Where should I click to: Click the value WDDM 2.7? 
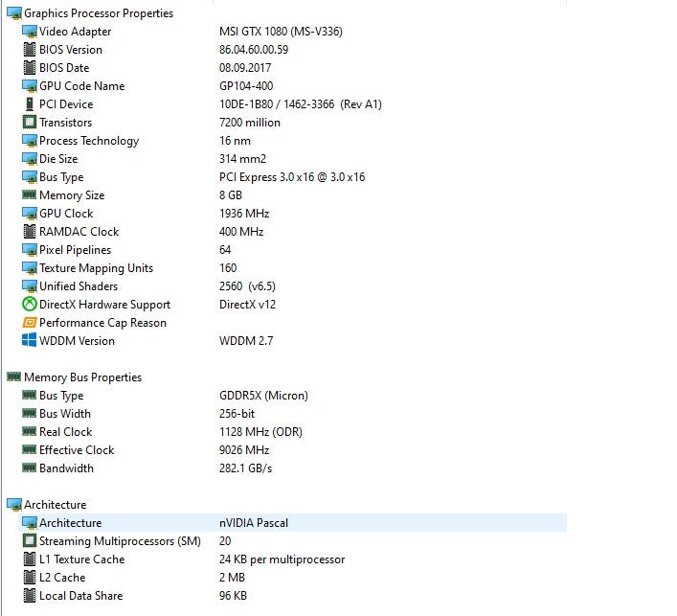246,341
